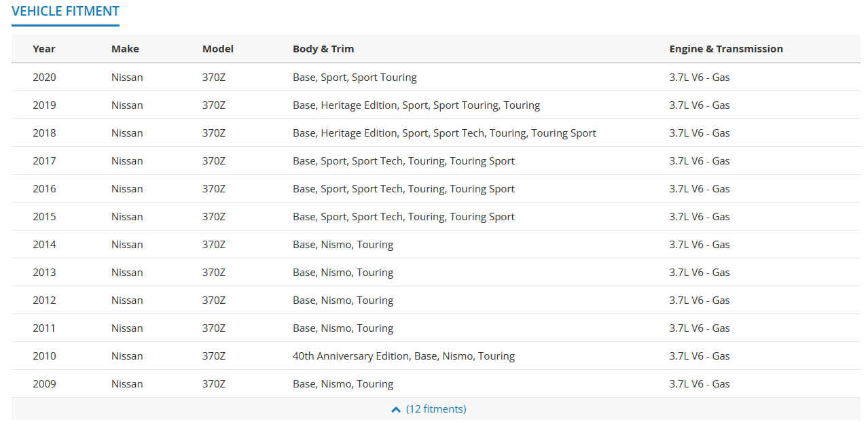
Task: Click the 2019 Heritage Edition trim list
Action: pos(416,105)
